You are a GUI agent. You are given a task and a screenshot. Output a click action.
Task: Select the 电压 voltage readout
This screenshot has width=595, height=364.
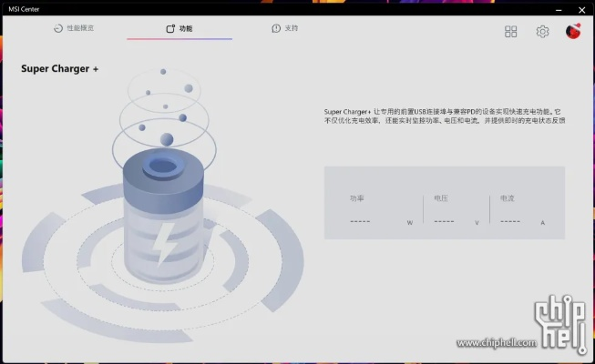tap(445, 221)
